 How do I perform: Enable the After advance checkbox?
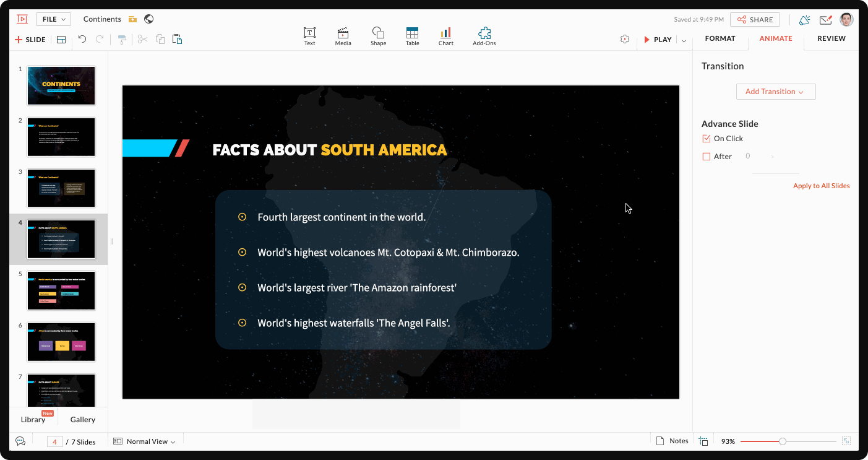click(707, 157)
